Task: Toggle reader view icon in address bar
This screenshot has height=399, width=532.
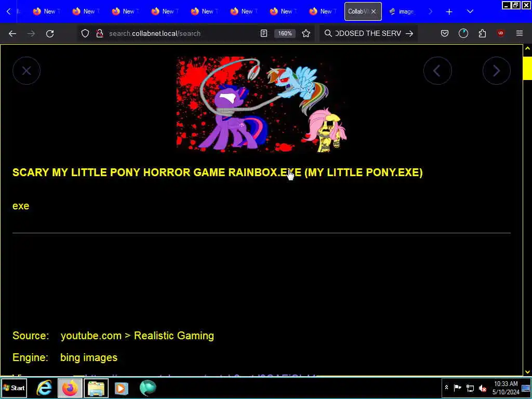Action: pos(263,33)
